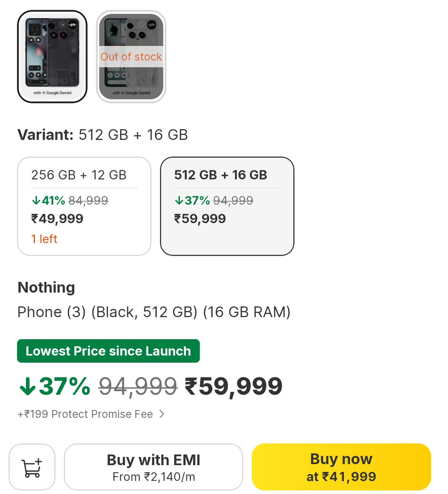The height and width of the screenshot is (494, 448).
Task: Open the Nothing brand link
Action: 46,287
